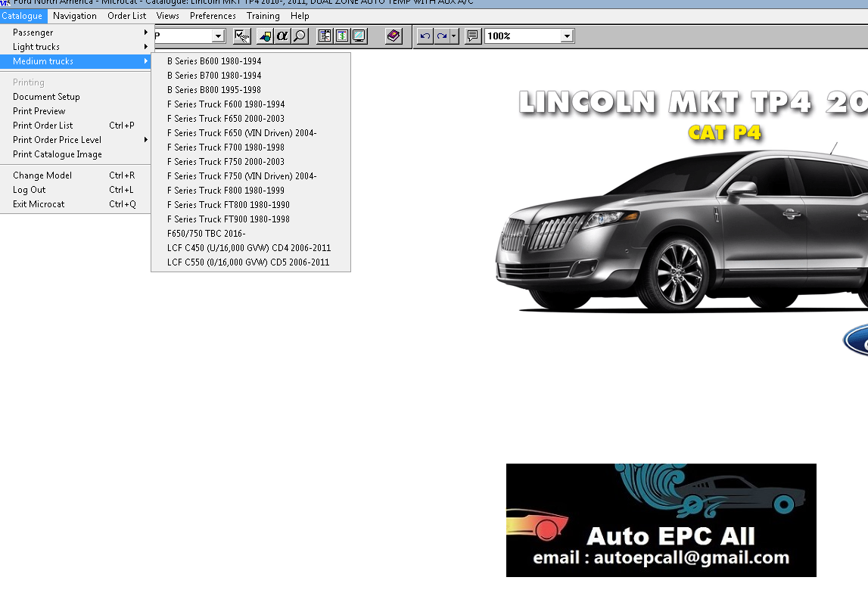This screenshot has width=868, height=599.
Task: Open the Training menu
Action: coord(263,16)
